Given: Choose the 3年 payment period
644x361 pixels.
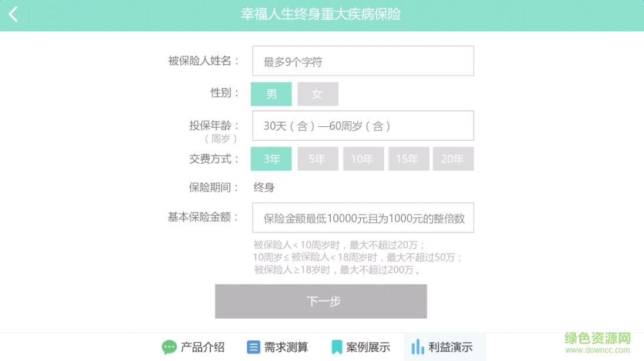Looking at the screenshot, I should point(271,159).
